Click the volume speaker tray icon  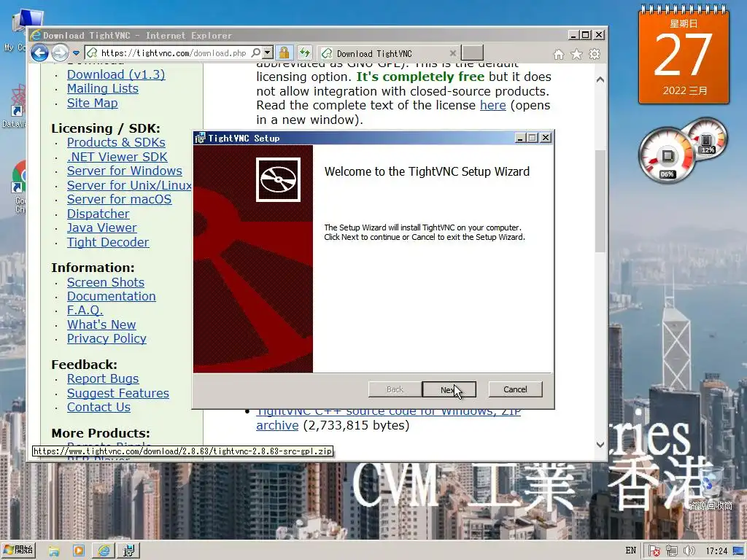tap(689, 551)
